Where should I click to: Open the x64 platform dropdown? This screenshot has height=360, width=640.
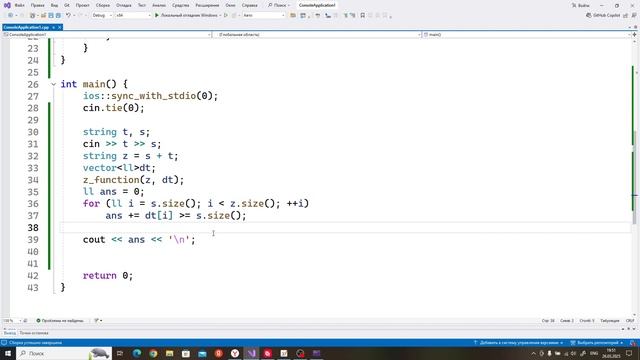(x=133, y=15)
